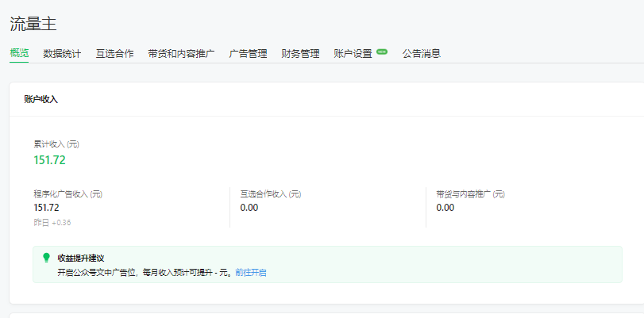Follow the 前往开启 link
This screenshot has height=318, width=644.
[251, 273]
